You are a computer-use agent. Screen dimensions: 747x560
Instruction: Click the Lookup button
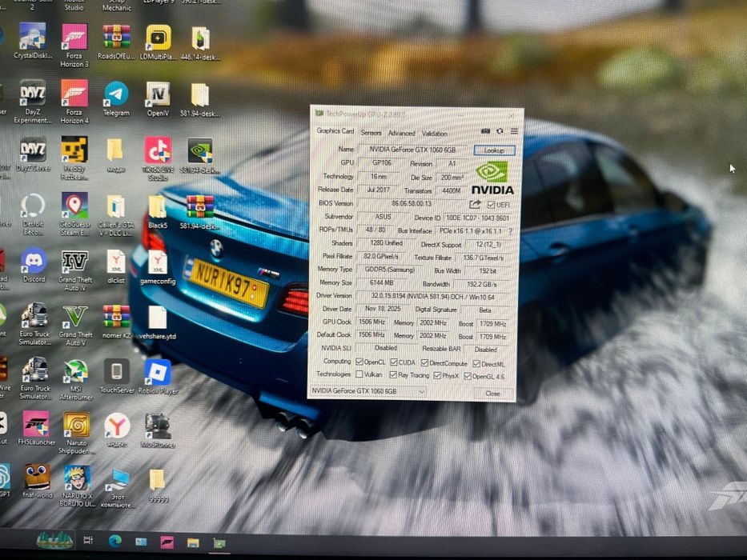tap(494, 150)
